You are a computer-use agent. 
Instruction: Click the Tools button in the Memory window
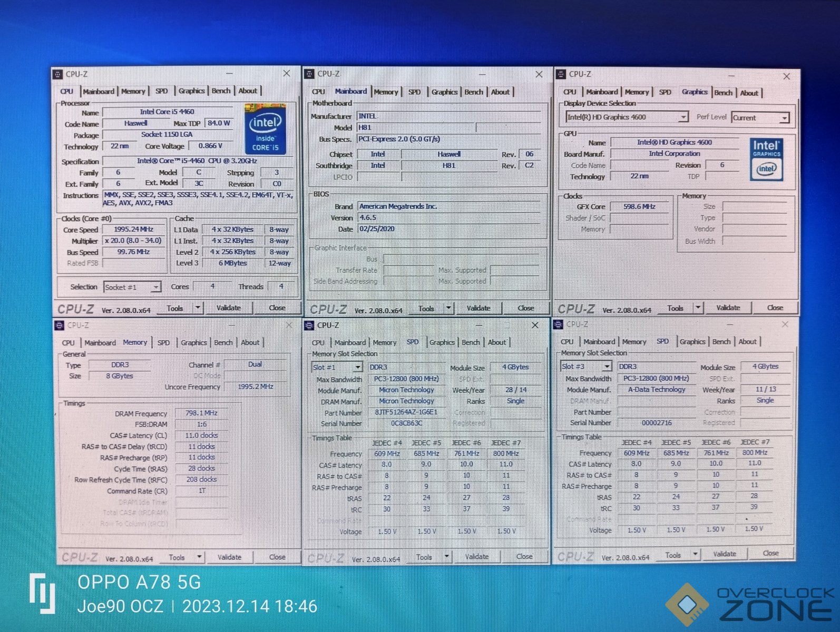pyautogui.click(x=177, y=557)
